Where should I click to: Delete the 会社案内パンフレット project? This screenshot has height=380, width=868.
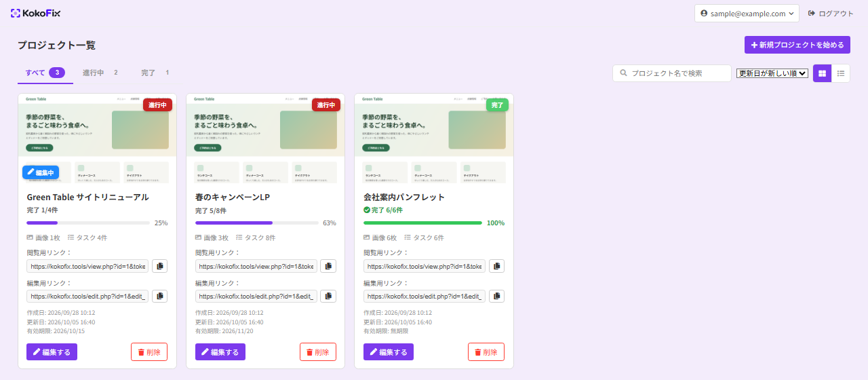tap(486, 352)
